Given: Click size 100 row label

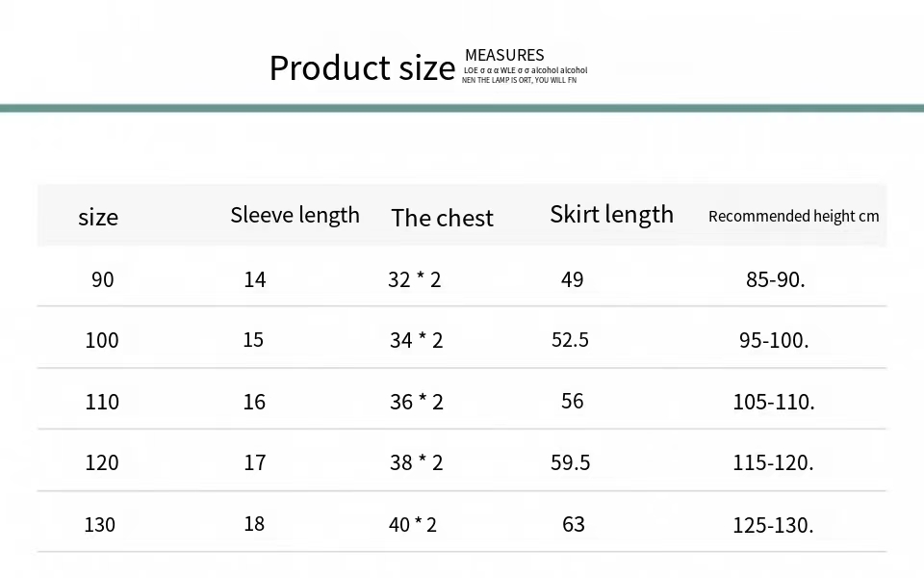Looking at the screenshot, I should coord(102,340).
